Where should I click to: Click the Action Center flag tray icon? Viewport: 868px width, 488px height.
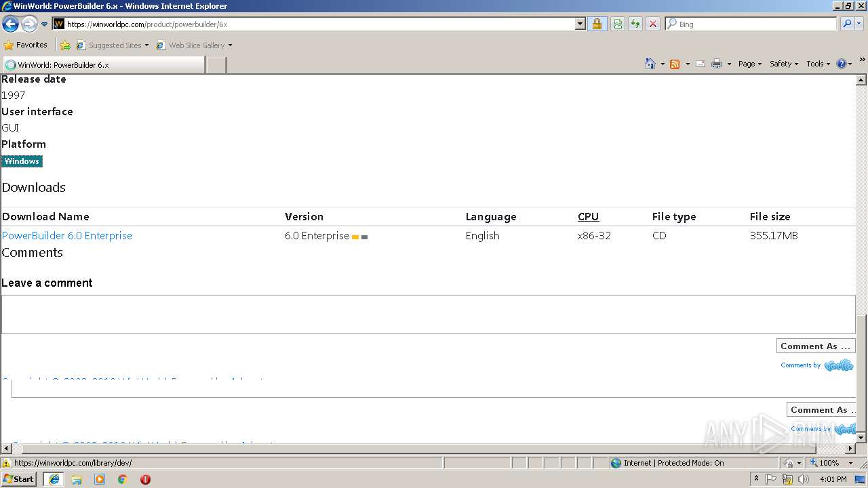(772, 479)
